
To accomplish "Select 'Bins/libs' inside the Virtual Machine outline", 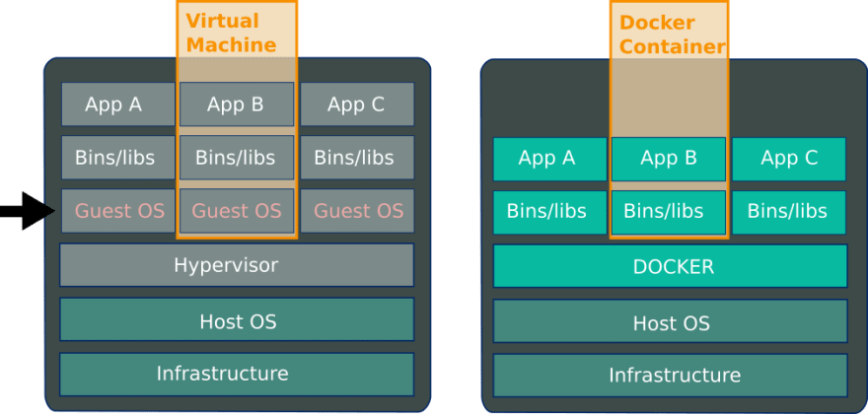I will [x=237, y=157].
